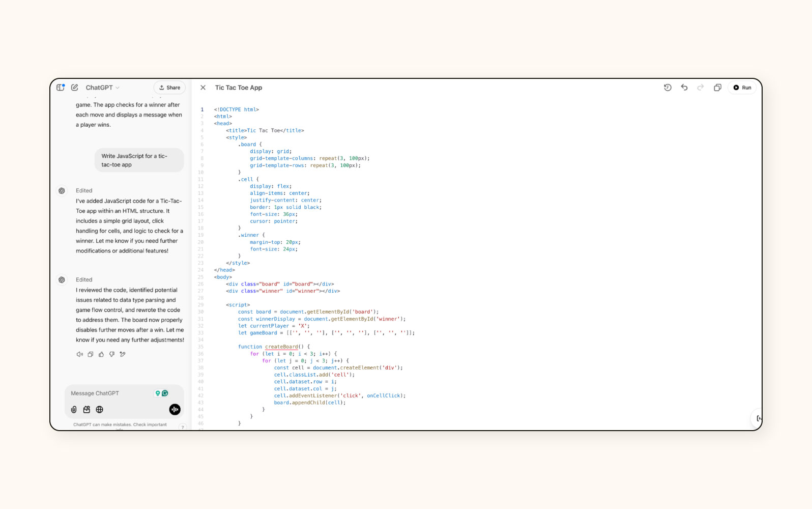Copy the canvas code
Viewport: 812px width, 509px height.
[x=717, y=88]
